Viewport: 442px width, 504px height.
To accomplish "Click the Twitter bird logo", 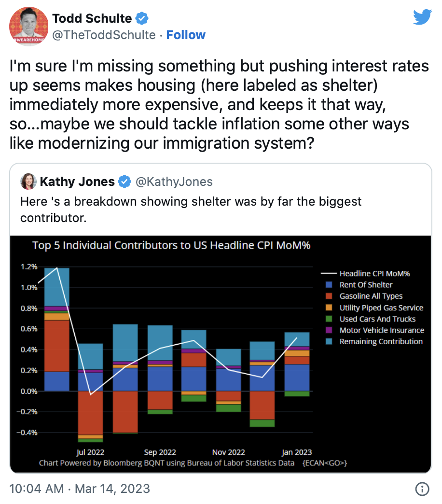I will coord(423,17).
